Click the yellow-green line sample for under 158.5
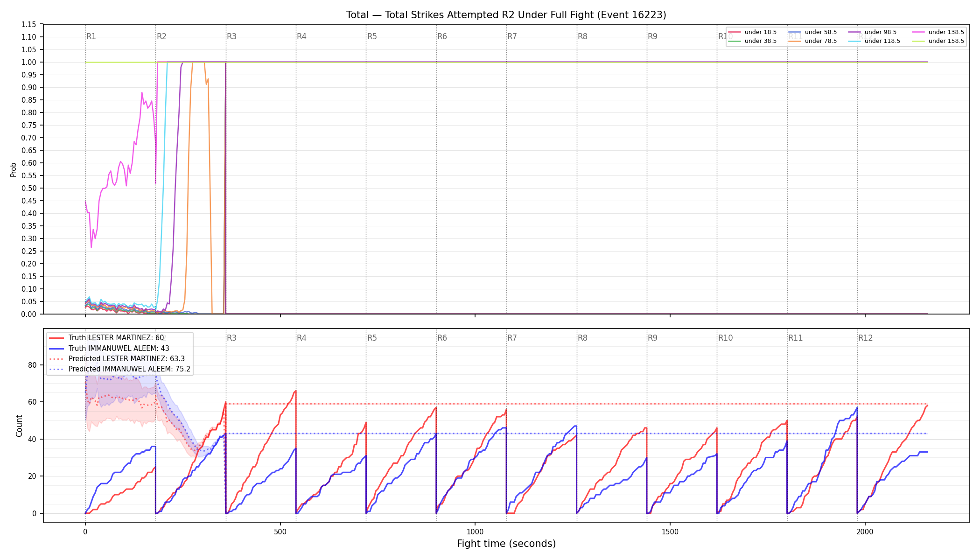This screenshot has width=980, height=560. click(918, 41)
